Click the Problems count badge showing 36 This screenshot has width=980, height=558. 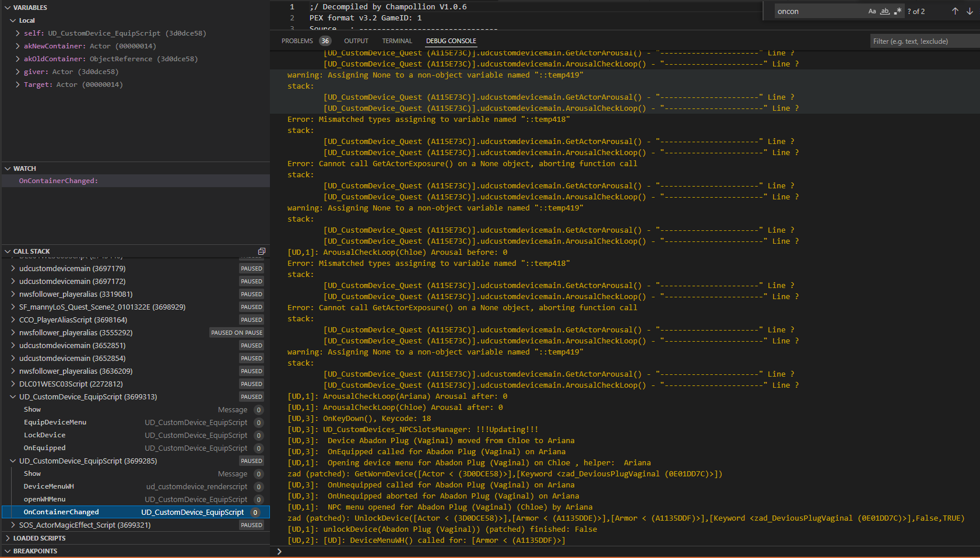(325, 41)
